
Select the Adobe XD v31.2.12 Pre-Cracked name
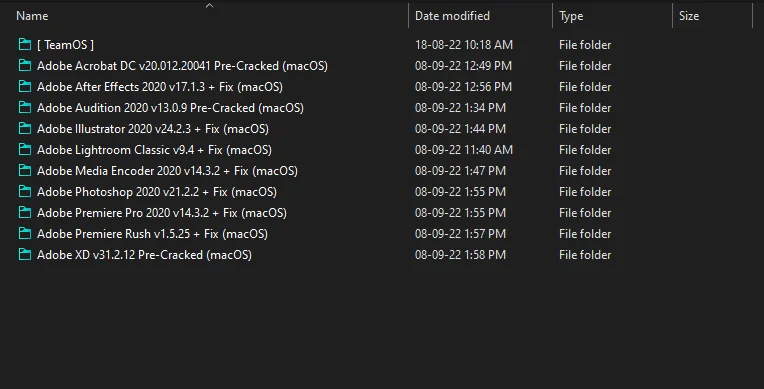pos(144,254)
